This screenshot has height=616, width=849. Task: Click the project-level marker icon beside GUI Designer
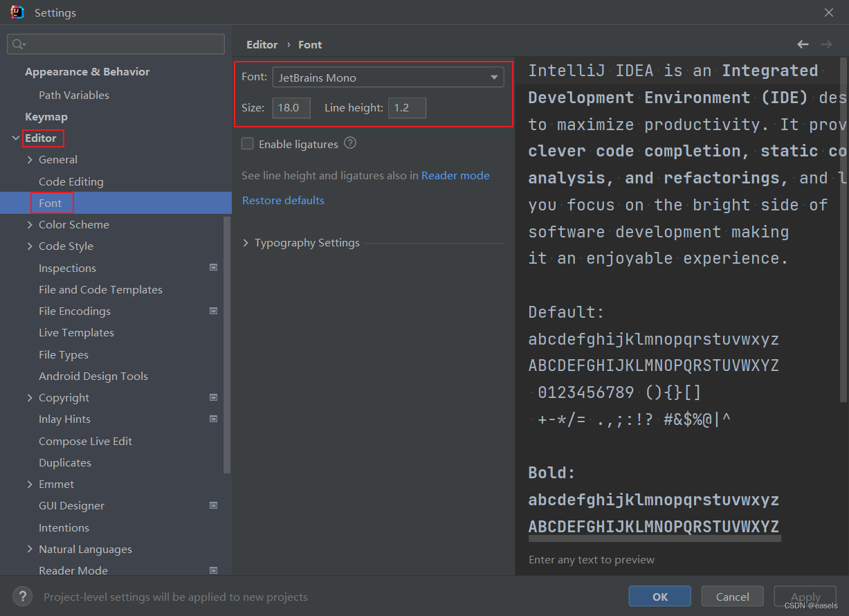pyautogui.click(x=214, y=505)
